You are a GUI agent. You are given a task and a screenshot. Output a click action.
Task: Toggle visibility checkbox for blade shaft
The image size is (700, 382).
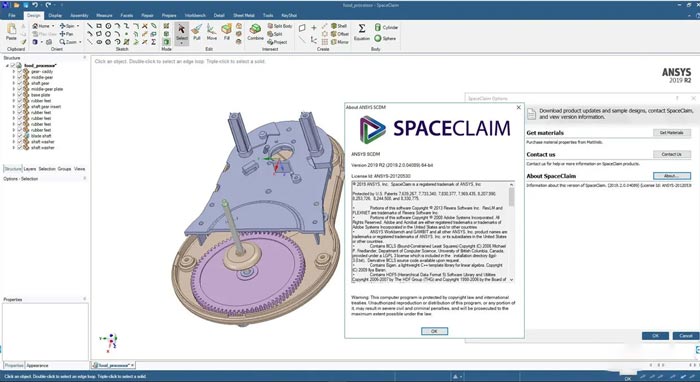click(19, 136)
